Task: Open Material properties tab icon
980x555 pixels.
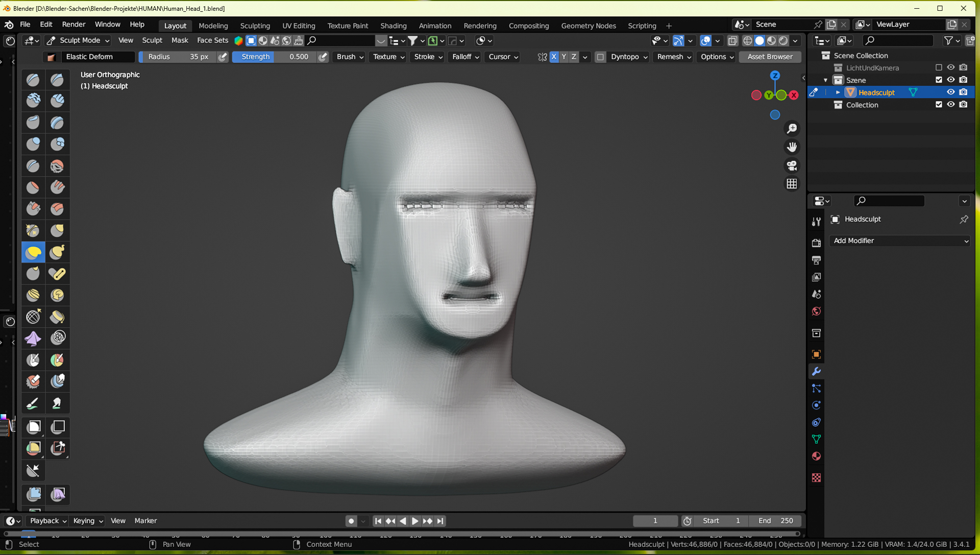Action: point(816,456)
